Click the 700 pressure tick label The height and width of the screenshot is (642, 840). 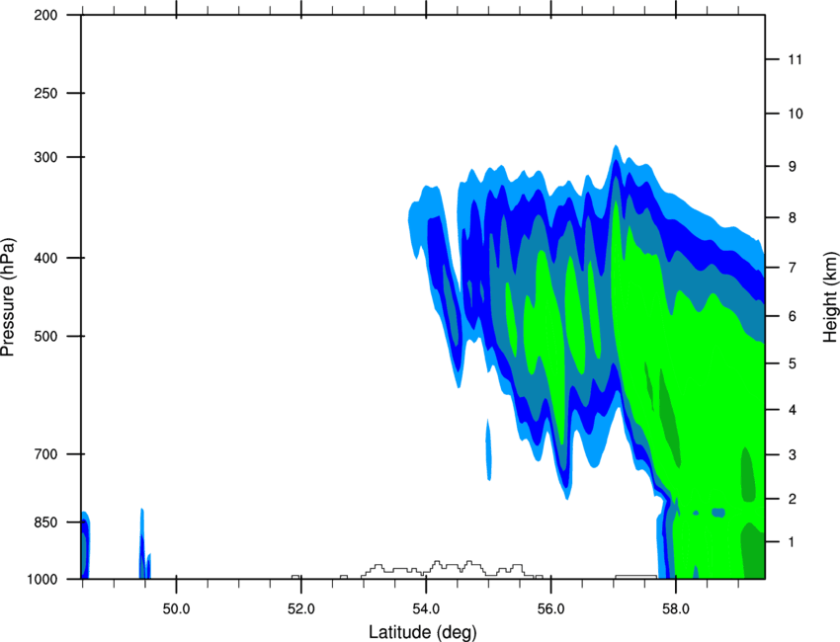tap(45, 454)
